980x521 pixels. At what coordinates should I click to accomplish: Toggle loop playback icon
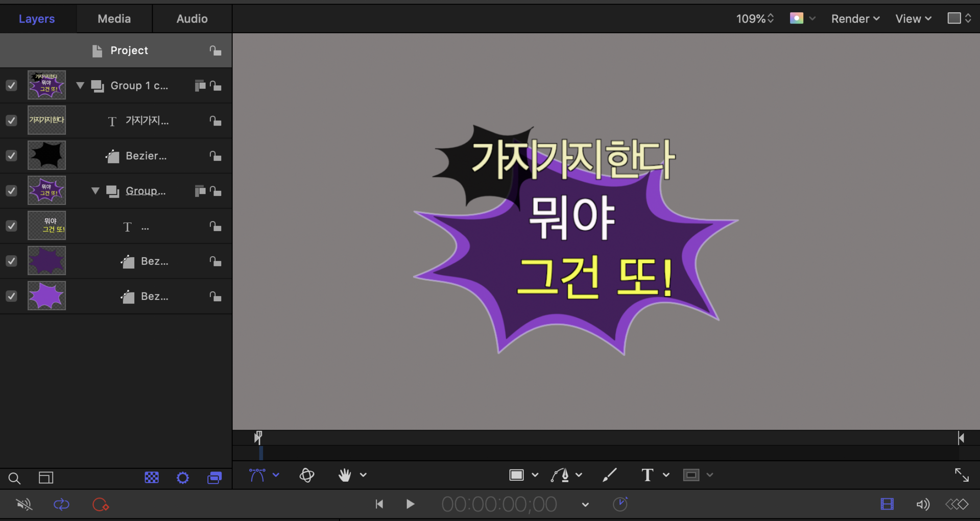(61, 505)
